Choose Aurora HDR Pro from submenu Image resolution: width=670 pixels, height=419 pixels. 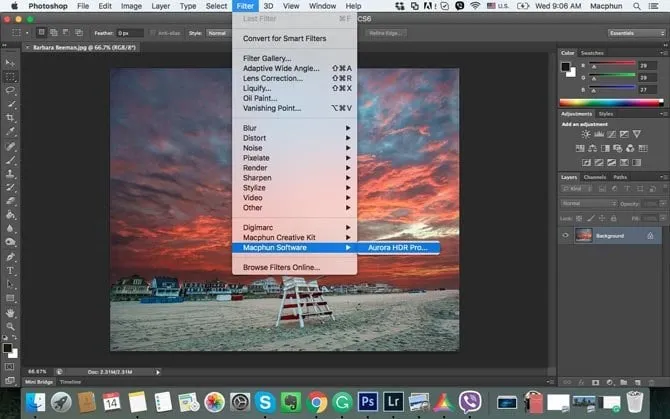[x=397, y=247]
